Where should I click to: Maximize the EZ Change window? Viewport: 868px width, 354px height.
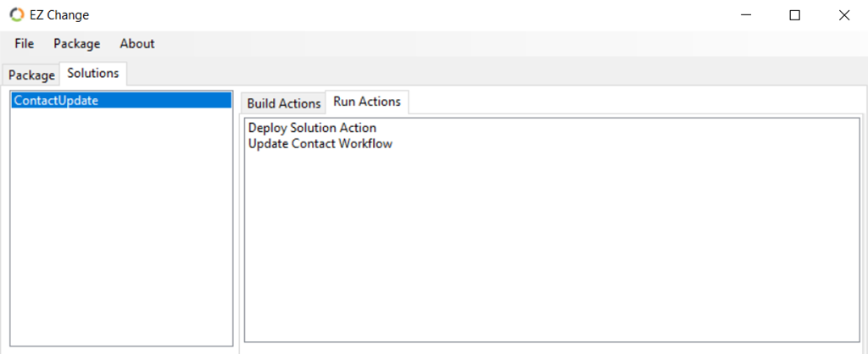[x=794, y=15]
